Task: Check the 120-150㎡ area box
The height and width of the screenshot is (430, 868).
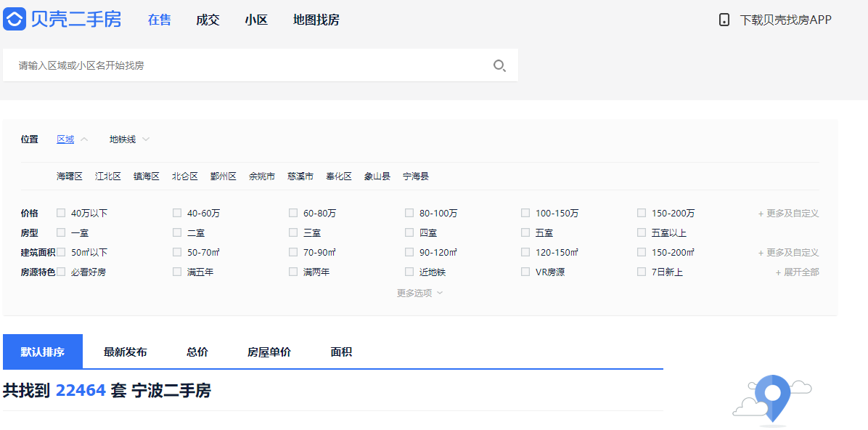Action: point(525,252)
